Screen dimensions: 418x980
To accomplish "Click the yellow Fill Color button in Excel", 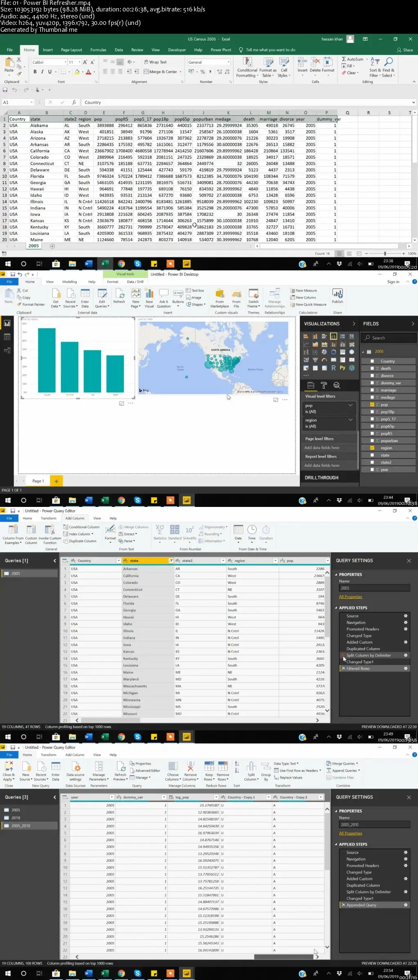I will [x=77, y=72].
